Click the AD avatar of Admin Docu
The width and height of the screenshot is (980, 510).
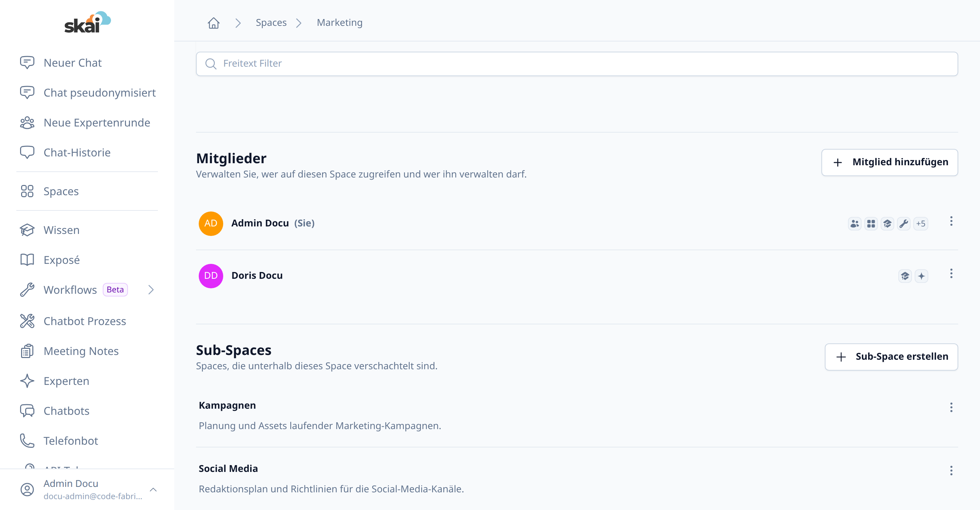click(x=211, y=223)
